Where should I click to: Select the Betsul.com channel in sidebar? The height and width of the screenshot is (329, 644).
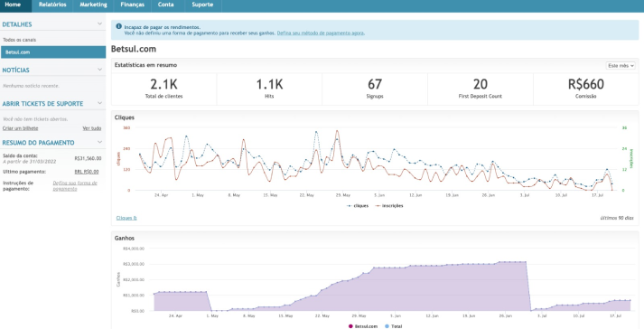[x=53, y=52]
